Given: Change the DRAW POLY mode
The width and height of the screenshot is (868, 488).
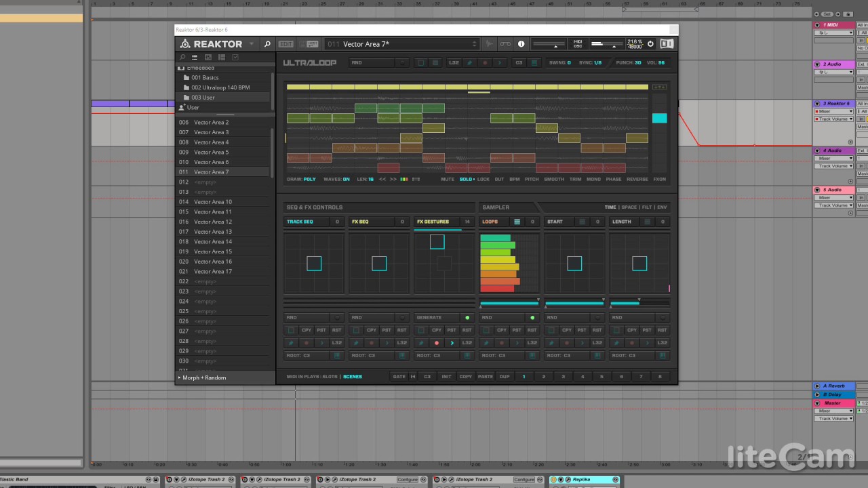Looking at the screenshot, I should tap(301, 180).
